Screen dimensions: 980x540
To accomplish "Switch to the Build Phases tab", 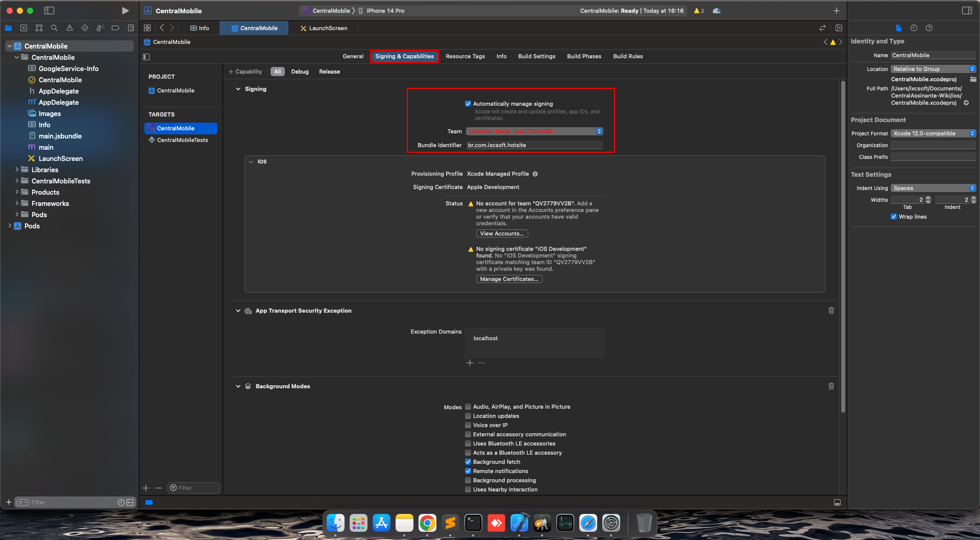I will click(584, 56).
